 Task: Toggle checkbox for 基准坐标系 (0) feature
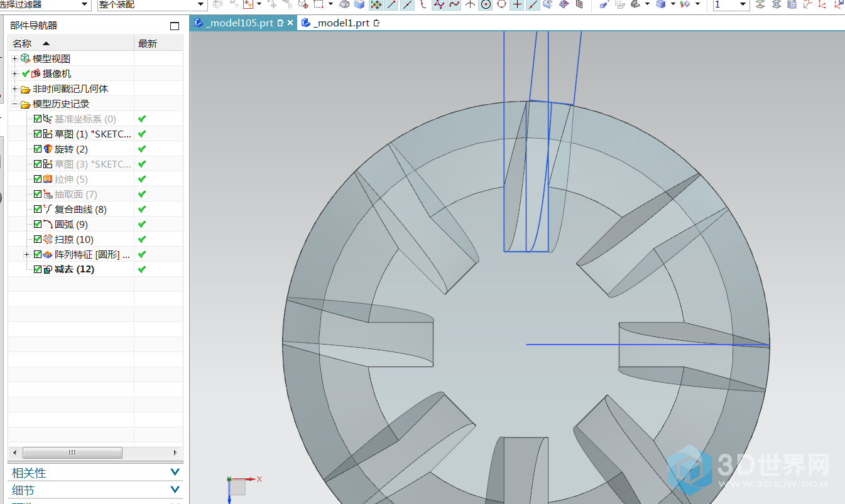coord(38,119)
